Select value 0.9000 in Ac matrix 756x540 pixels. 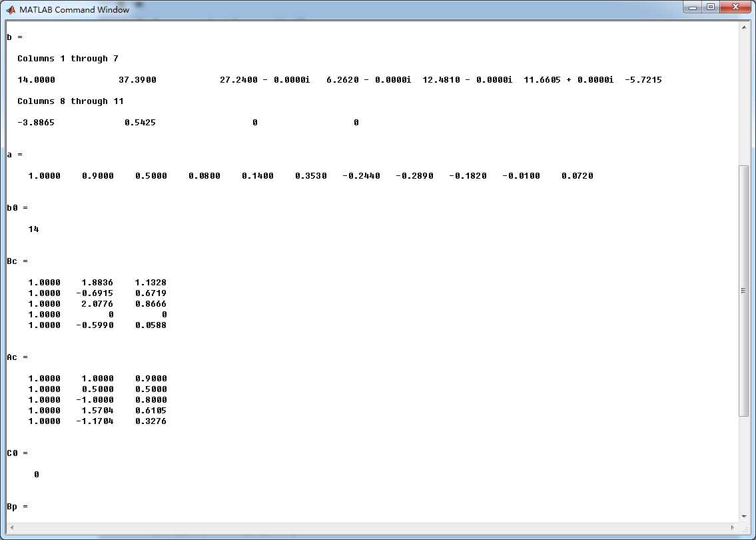151,379
